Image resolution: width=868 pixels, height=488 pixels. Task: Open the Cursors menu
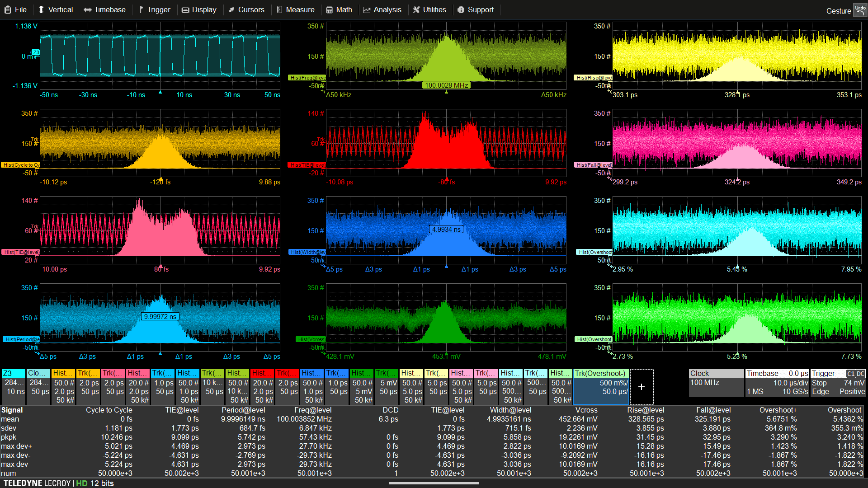[x=246, y=9]
